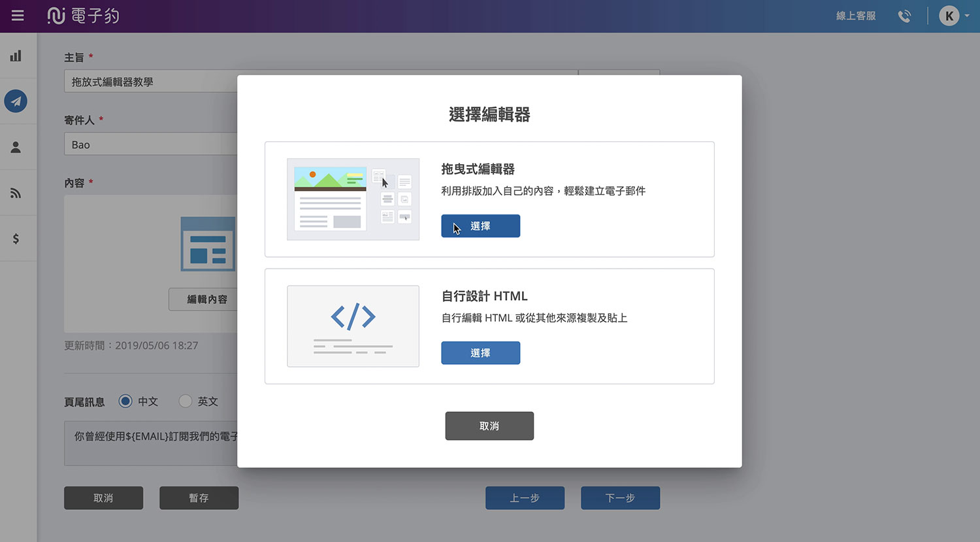
Task: Click 線上客服 link
Action: click(856, 16)
